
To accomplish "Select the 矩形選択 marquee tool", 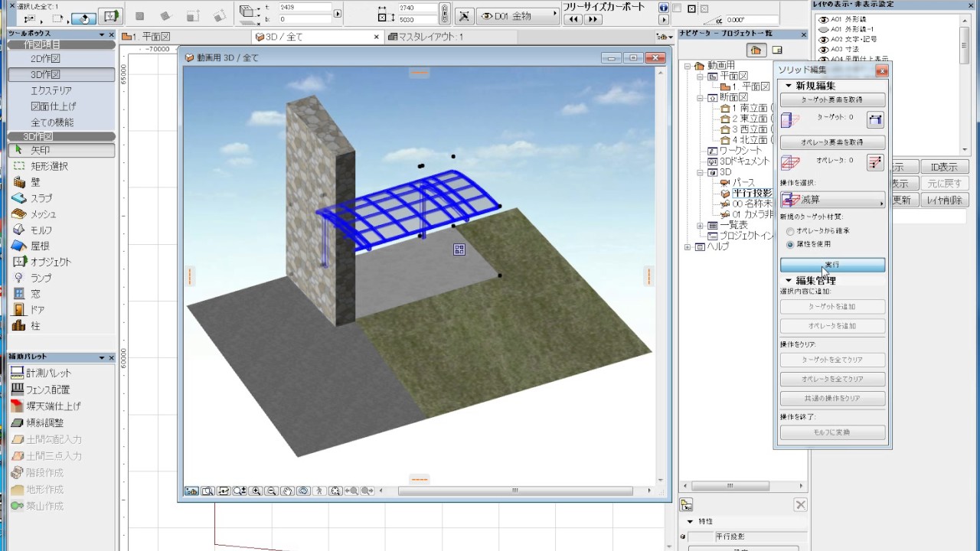I will tap(61, 166).
